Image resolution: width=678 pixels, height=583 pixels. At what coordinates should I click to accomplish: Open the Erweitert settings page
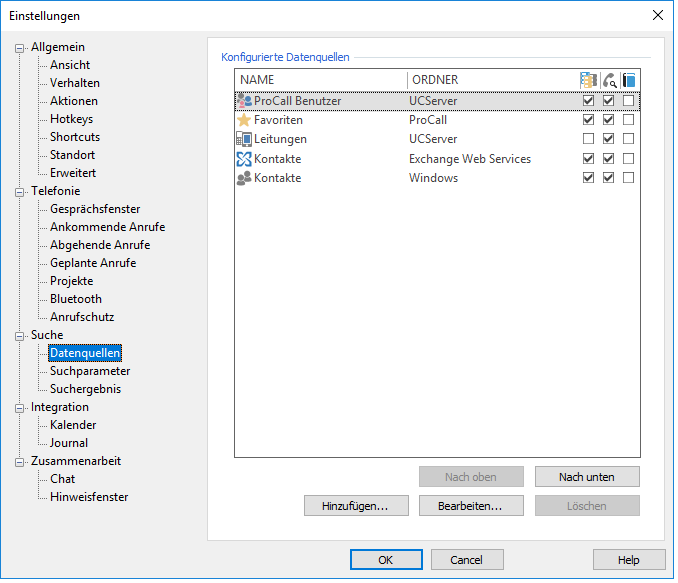tap(73, 173)
